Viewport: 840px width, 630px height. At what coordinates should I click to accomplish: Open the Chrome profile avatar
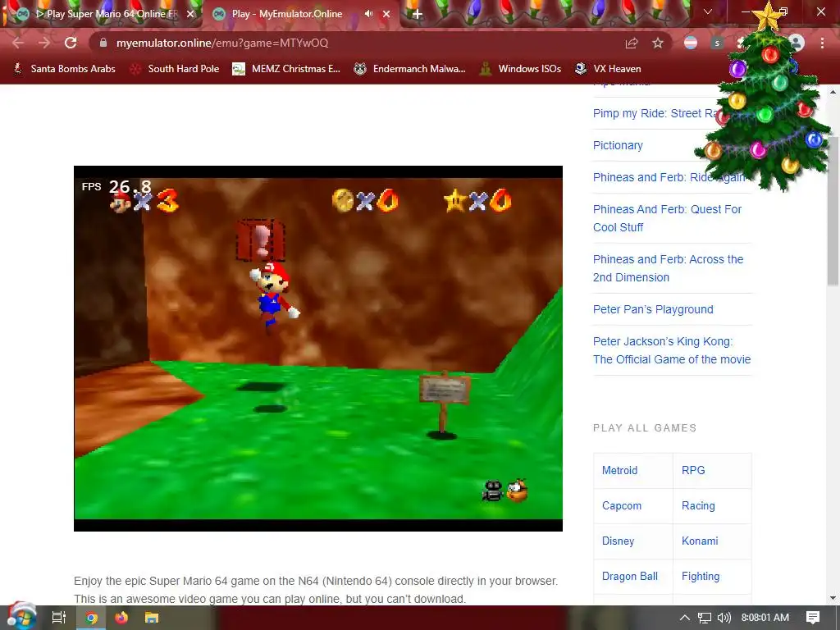(x=797, y=43)
